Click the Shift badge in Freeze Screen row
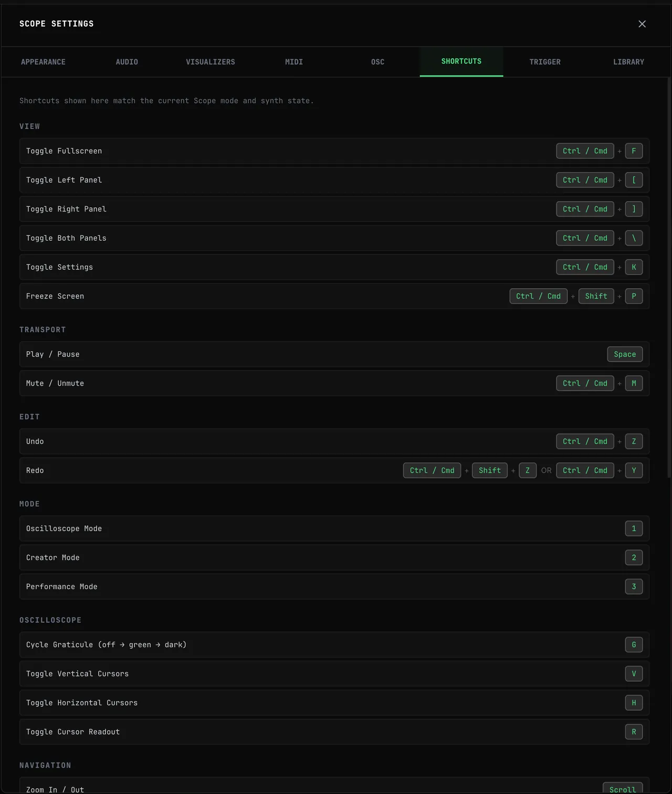Viewport: 672px width, 794px height. 596,296
